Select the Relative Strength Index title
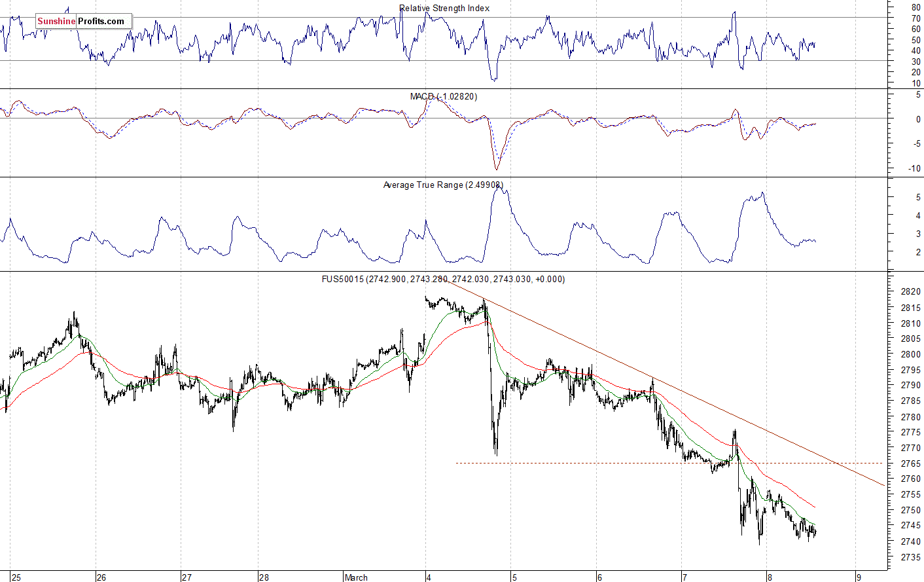The image size is (924, 582). coord(444,8)
